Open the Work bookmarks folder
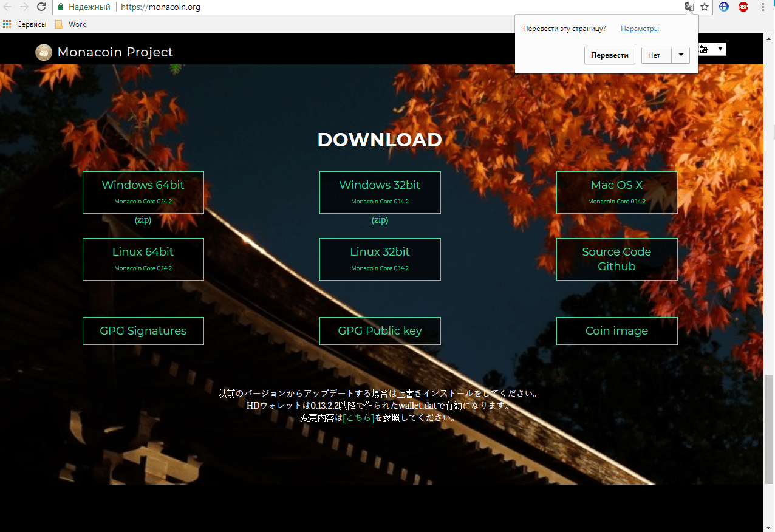The image size is (775, 532). point(70,24)
